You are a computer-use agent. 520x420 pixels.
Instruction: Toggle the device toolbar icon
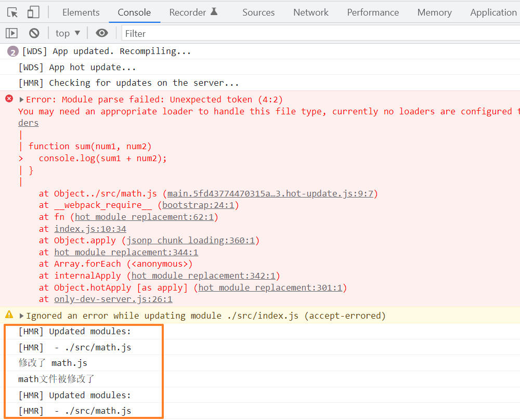33,12
